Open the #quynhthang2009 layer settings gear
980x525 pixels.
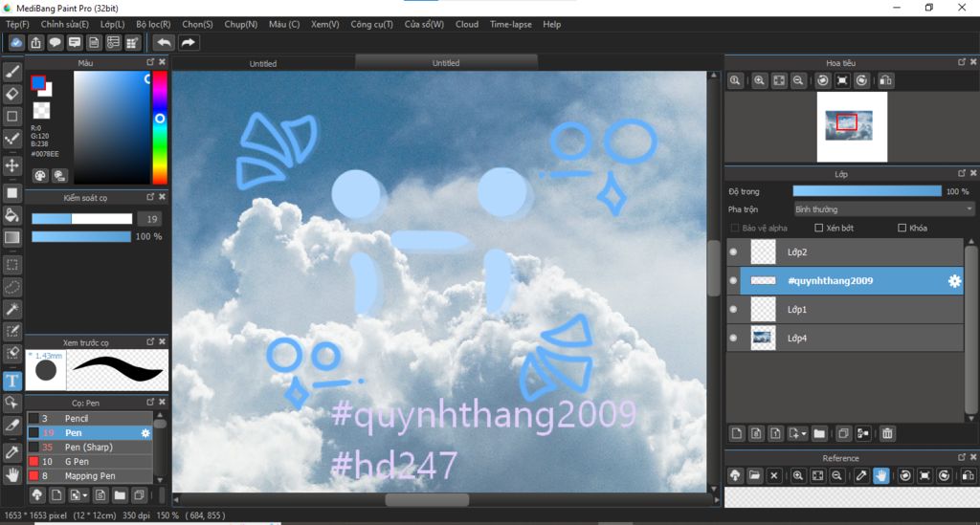[954, 281]
